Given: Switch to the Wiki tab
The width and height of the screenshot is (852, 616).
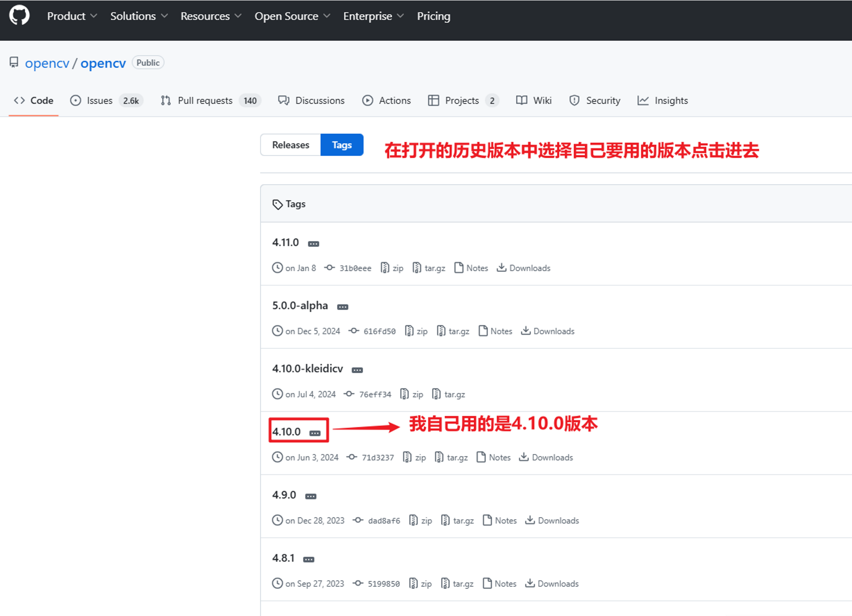Looking at the screenshot, I should (x=534, y=100).
